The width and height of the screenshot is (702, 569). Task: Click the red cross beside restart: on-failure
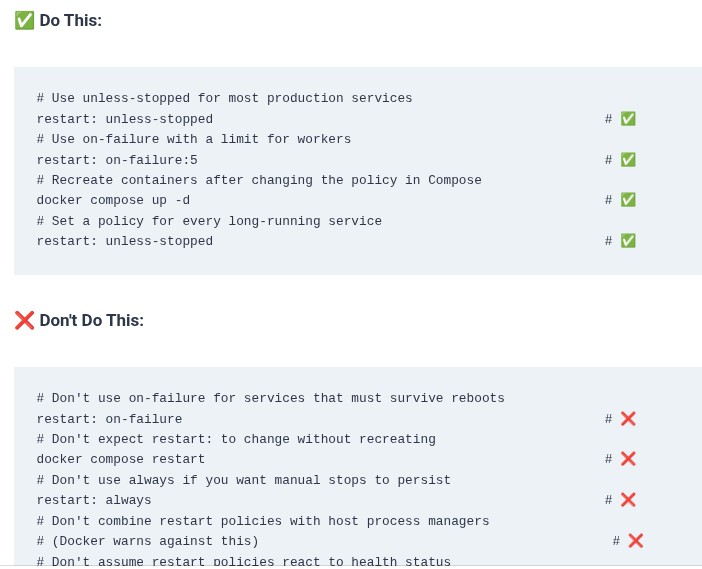[628, 419]
